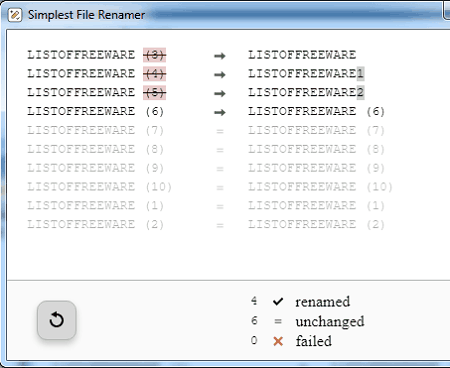Click the new name LISTOFFREEWARE without a suffix
Screen dimensions: 450x368
coord(302,55)
